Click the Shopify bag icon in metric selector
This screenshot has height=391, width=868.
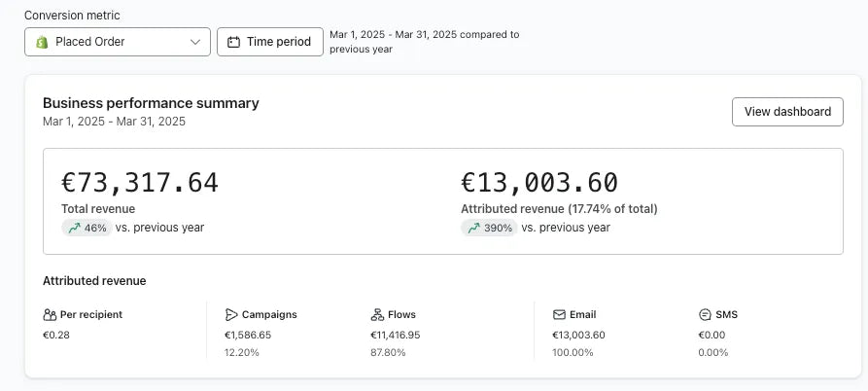tap(42, 42)
